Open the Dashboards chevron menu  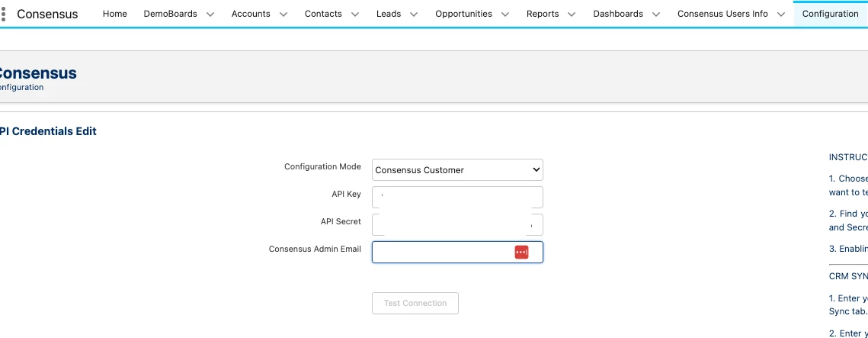click(656, 14)
